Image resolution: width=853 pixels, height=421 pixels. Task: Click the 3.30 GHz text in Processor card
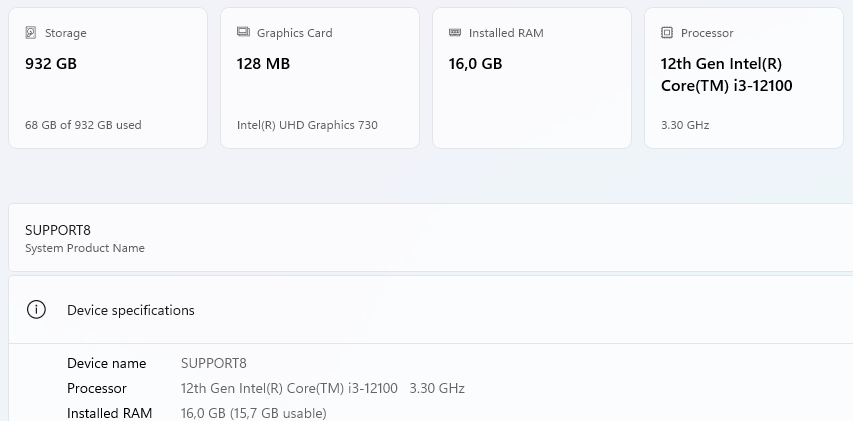(685, 125)
